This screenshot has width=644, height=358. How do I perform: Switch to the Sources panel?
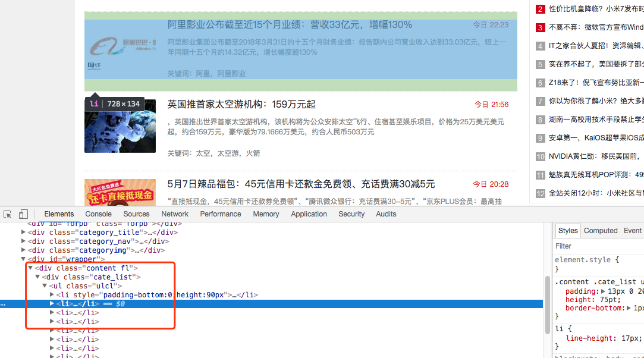[136, 213]
